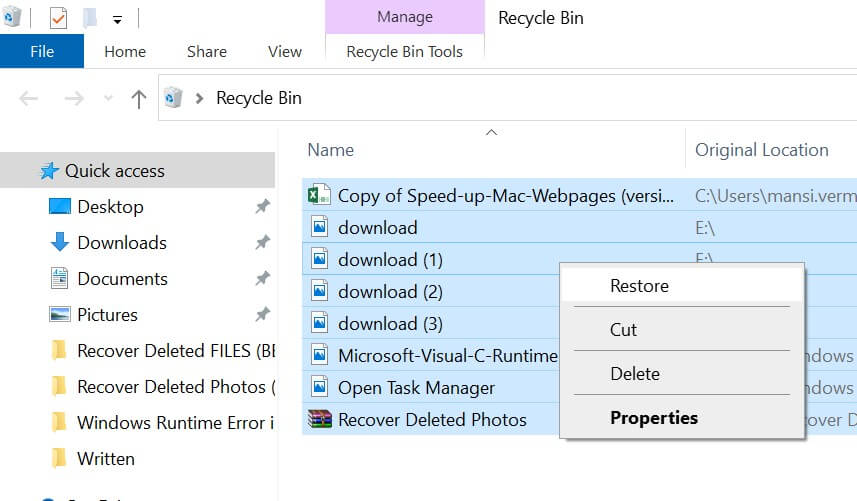The image size is (857, 501).
Task: Sort by the Name column header
Action: (331, 150)
